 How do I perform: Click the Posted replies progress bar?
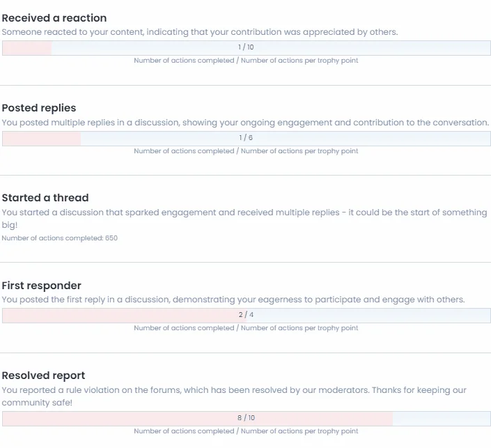(246, 139)
